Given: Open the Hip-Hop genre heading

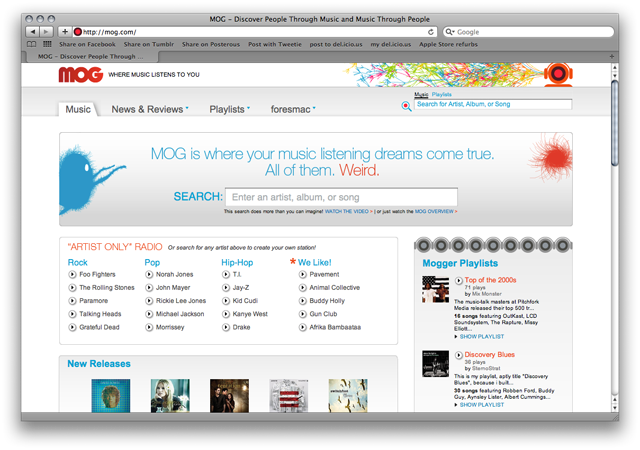Looking at the screenshot, I should point(237,263).
